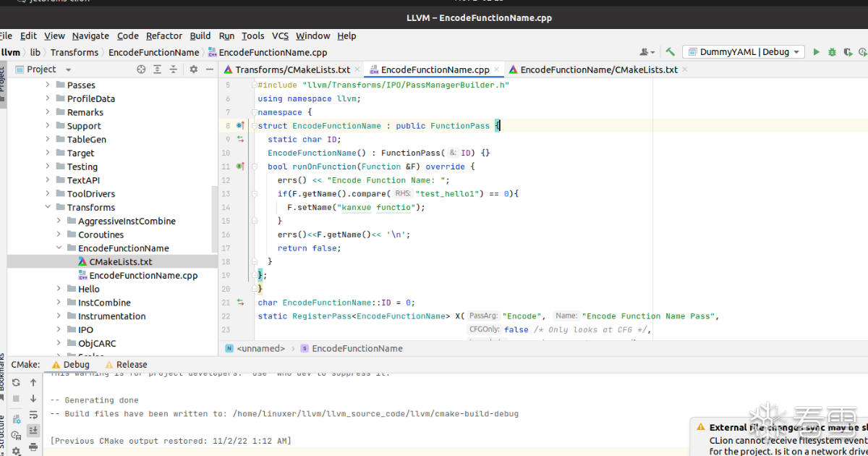
Task: Open the File menu
Action: click(x=6, y=35)
